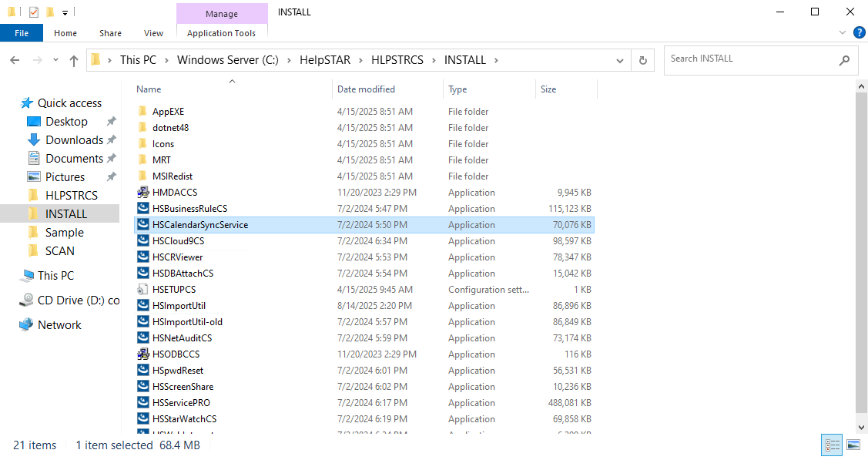The image size is (868, 460).
Task: Click the Refresh button in address bar
Action: click(x=643, y=60)
